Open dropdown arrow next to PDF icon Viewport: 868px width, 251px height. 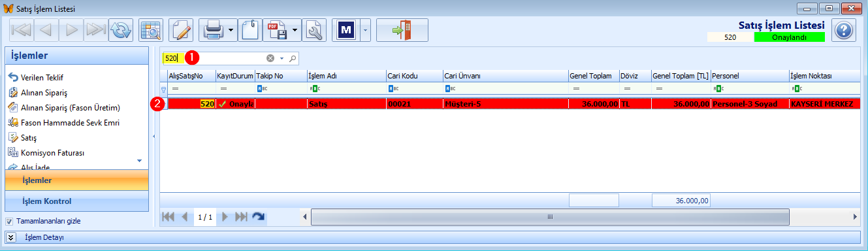click(296, 30)
